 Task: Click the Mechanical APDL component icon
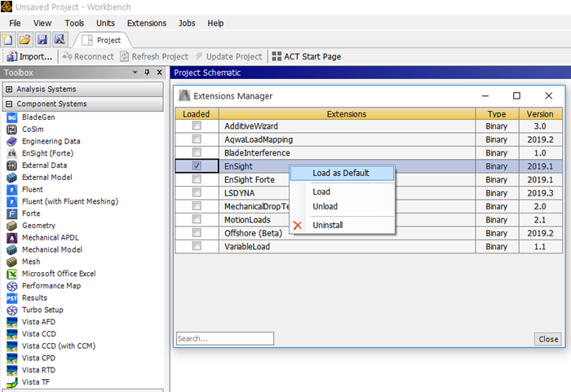[12, 238]
